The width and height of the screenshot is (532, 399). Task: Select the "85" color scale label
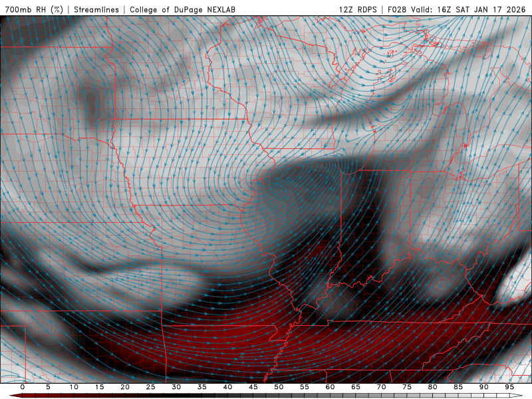[x=458, y=387]
